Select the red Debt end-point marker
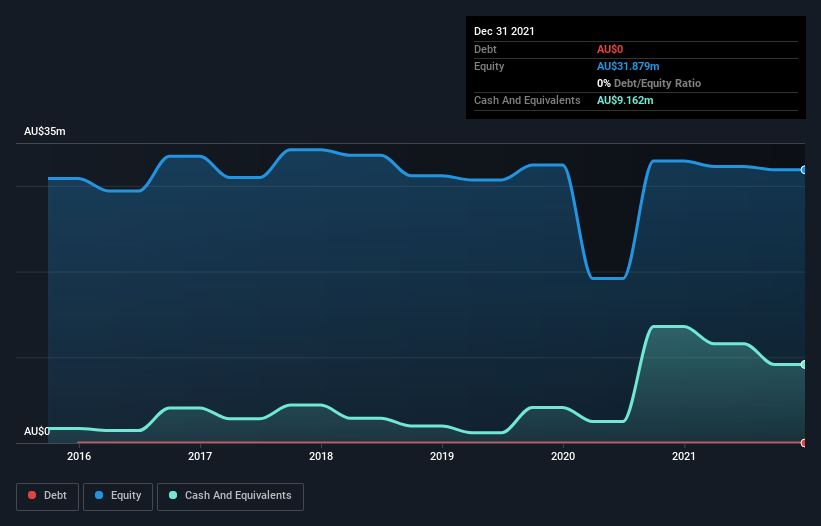 [803, 443]
